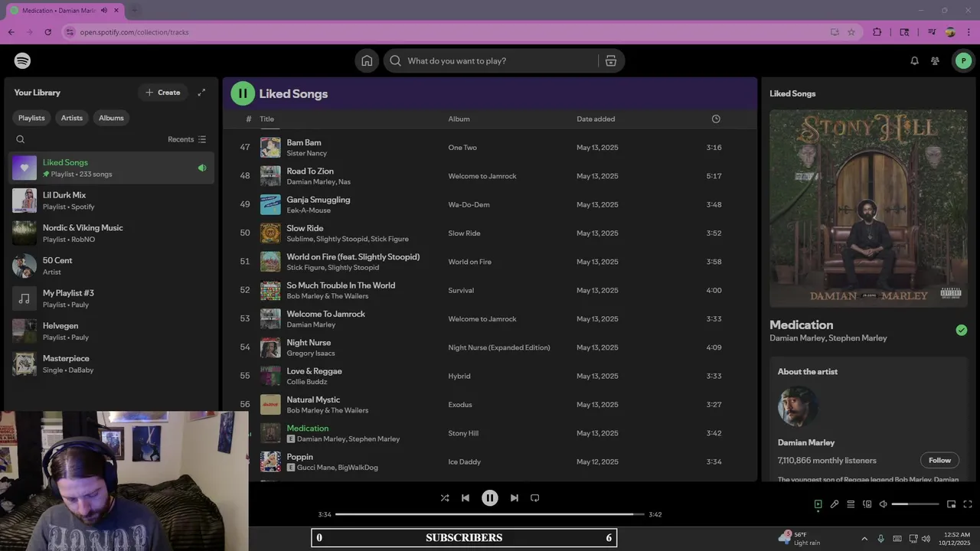Toggle shuffle in the player bar
The height and width of the screenshot is (551, 980).
445,497
